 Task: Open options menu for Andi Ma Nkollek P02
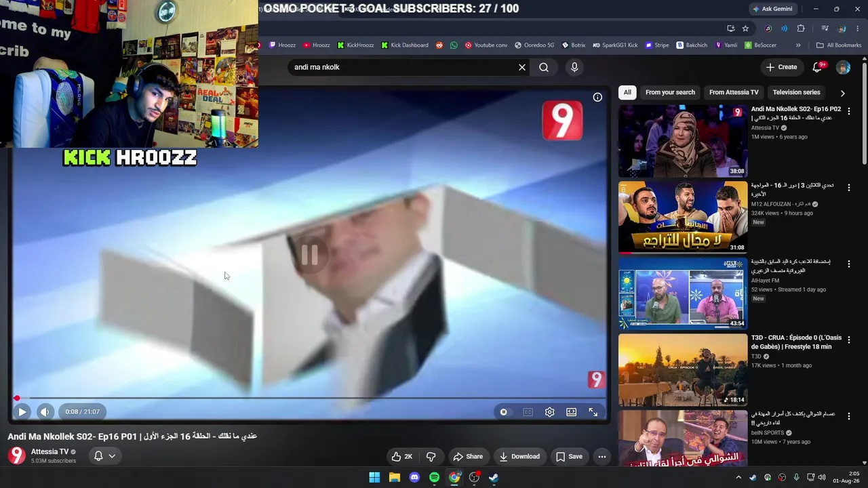click(848, 110)
